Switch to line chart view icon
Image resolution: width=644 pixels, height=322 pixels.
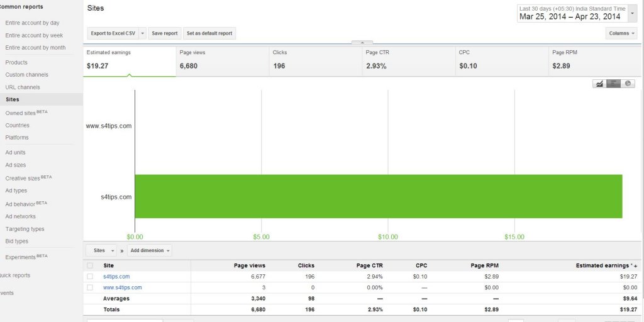pos(599,84)
